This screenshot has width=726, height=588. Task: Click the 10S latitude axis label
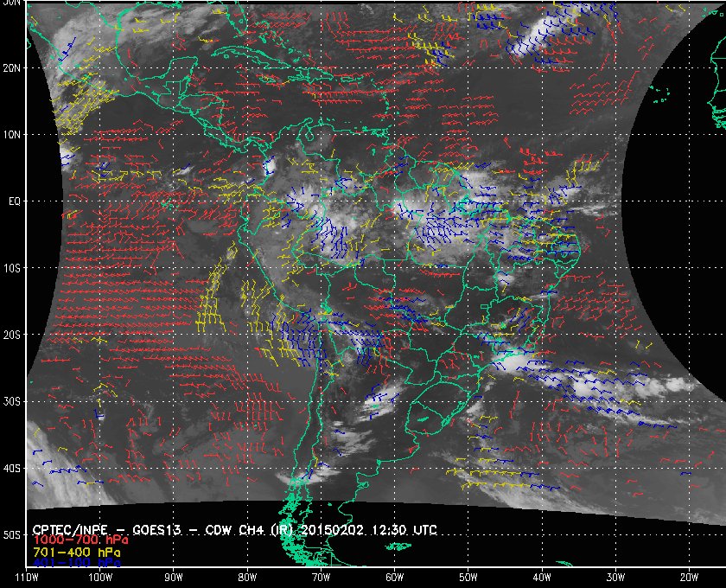[12, 268]
